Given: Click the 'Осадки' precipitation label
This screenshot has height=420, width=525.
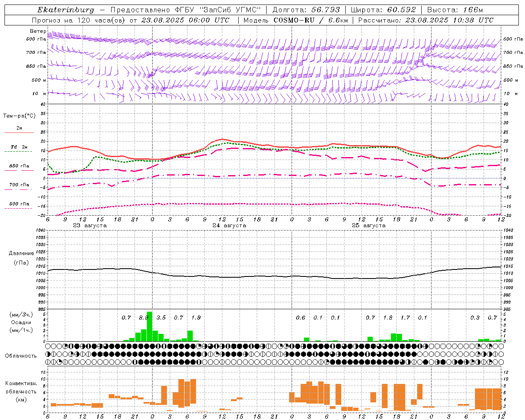Looking at the screenshot, I should (21, 322).
